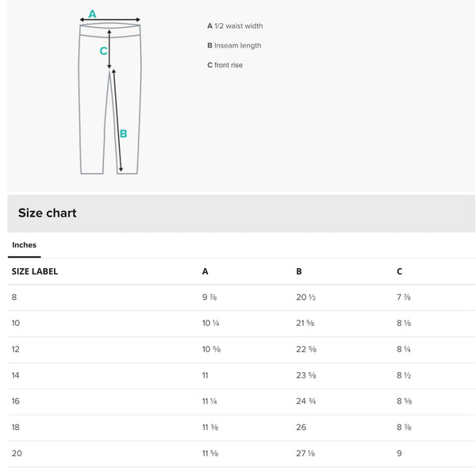Select the size 14 row label
The width and height of the screenshot is (476, 476).
[16, 375]
